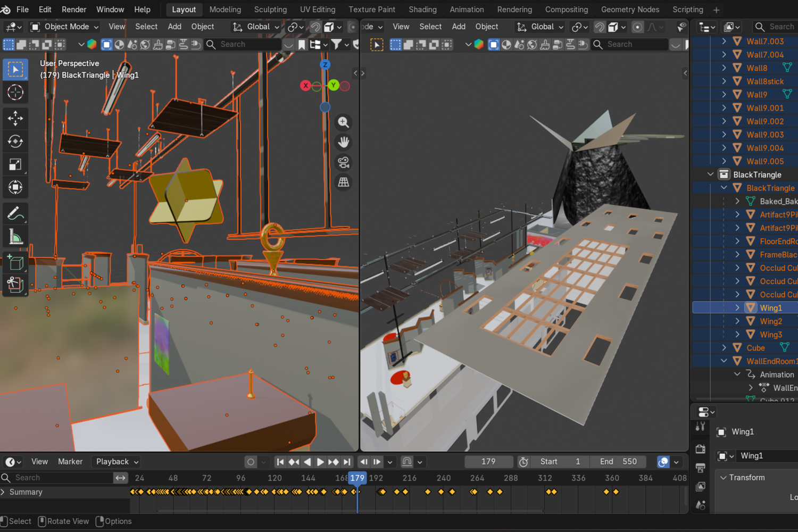The image size is (798, 532).
Task: Collapse the BlackTriangle collection
Action: (x=710, y=174)
